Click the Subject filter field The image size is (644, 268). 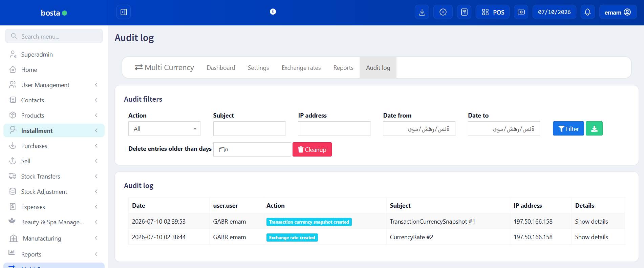click(249, 129)
